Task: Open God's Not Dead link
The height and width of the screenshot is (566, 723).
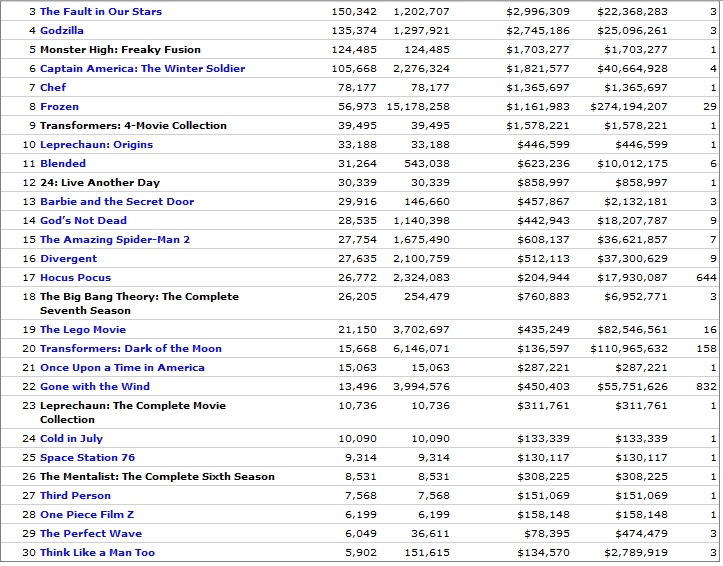Action: [83, 221]
